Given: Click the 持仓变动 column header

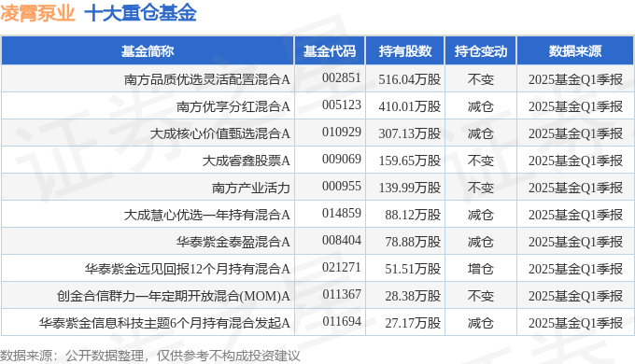Looking at the screenshot, I should [x=480, y=51].
